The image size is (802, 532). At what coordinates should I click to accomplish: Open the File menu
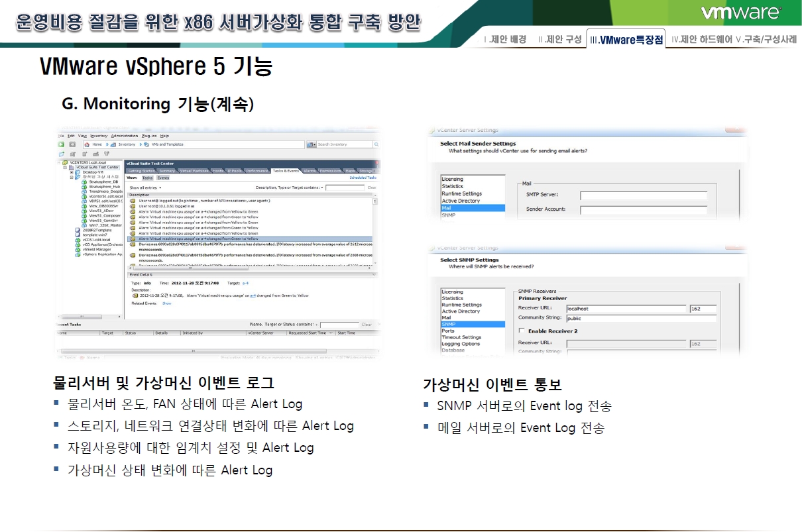coord(60,135)
